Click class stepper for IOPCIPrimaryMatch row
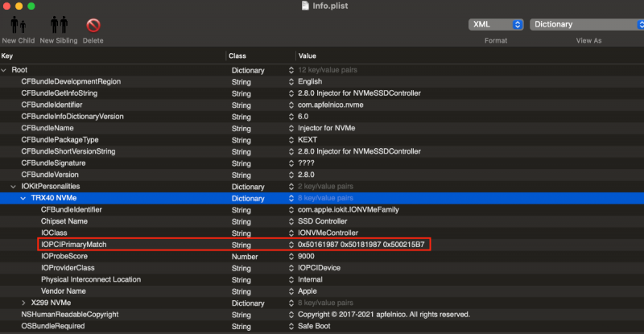Screen dimensions: 644x334 (x=291, y=245)
